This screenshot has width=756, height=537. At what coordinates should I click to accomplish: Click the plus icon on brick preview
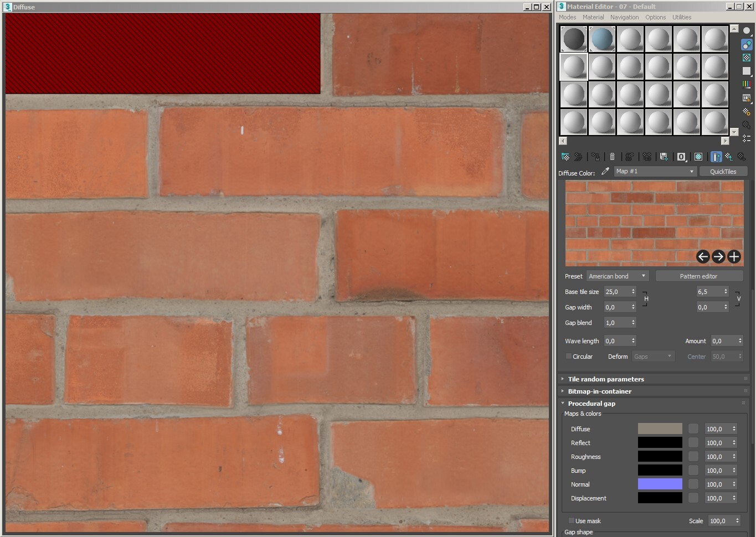(734, 256)
